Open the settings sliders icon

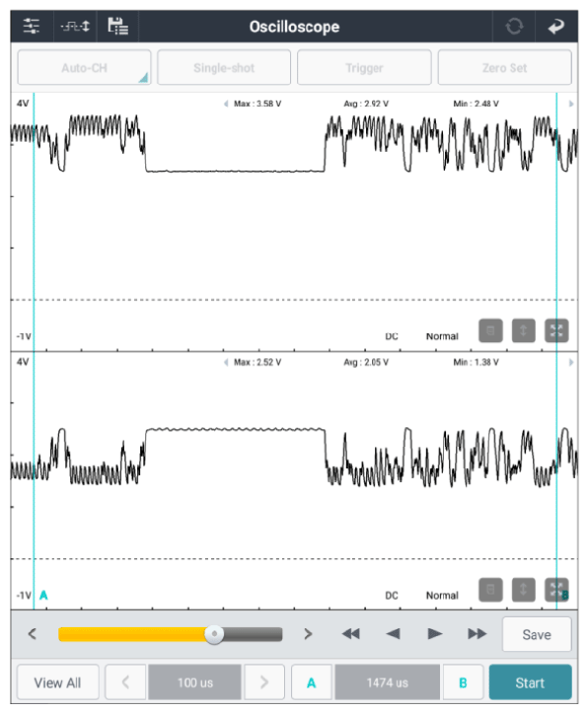[x=32, y=27]
